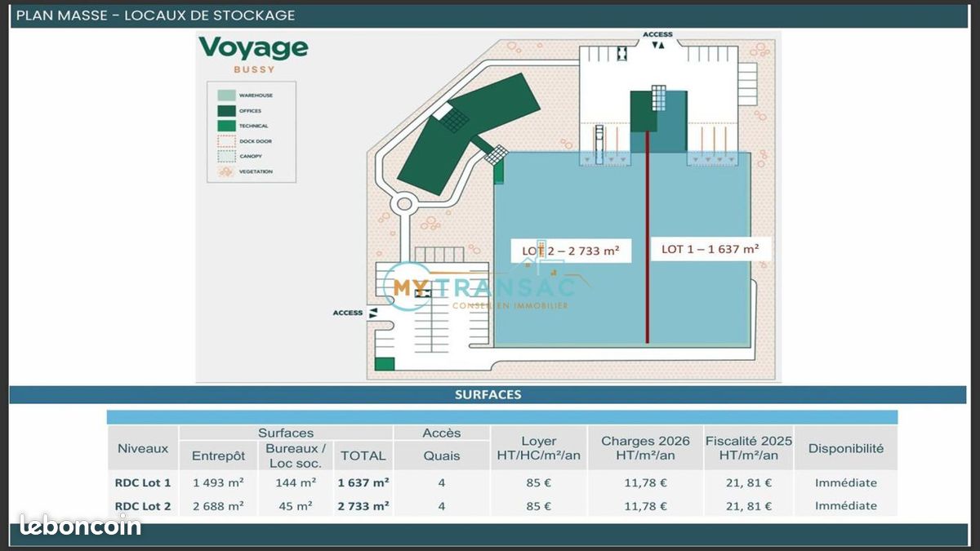980x551 pixels.
Task: Click the Vegetation legend symbol
Action: (x=225, y=171)
